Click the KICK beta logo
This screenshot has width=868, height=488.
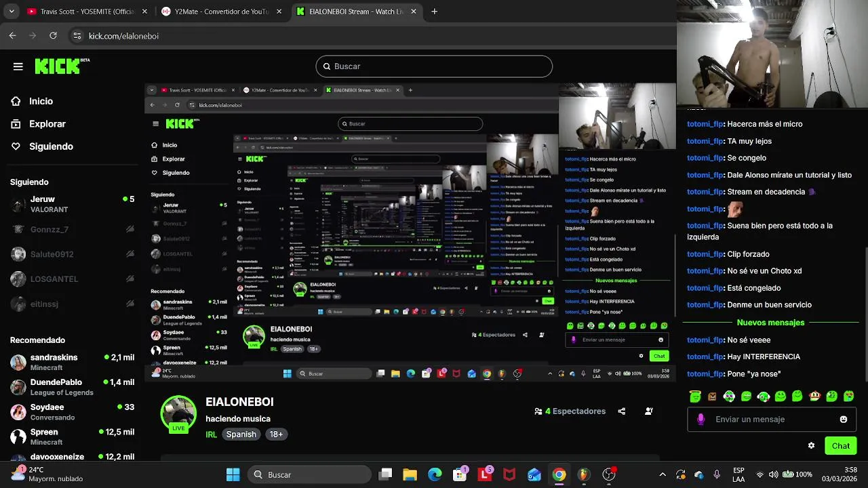(x=62, y=66)
